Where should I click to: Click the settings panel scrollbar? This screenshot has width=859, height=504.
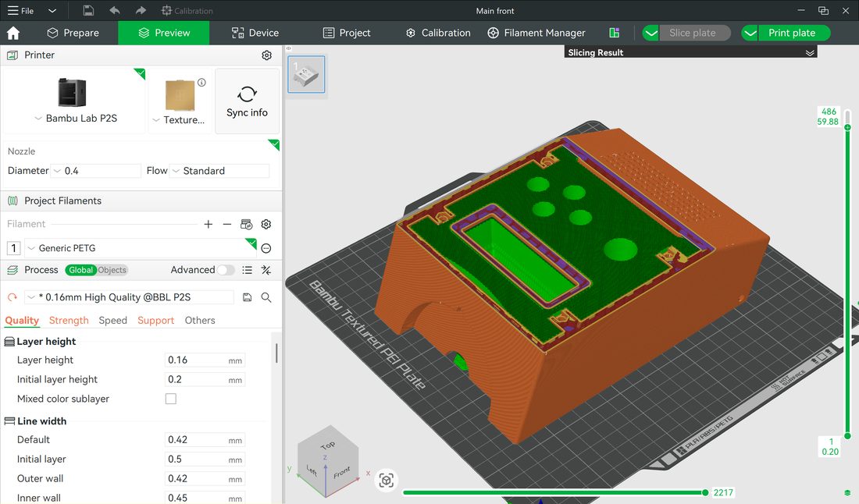click(276, 353)
